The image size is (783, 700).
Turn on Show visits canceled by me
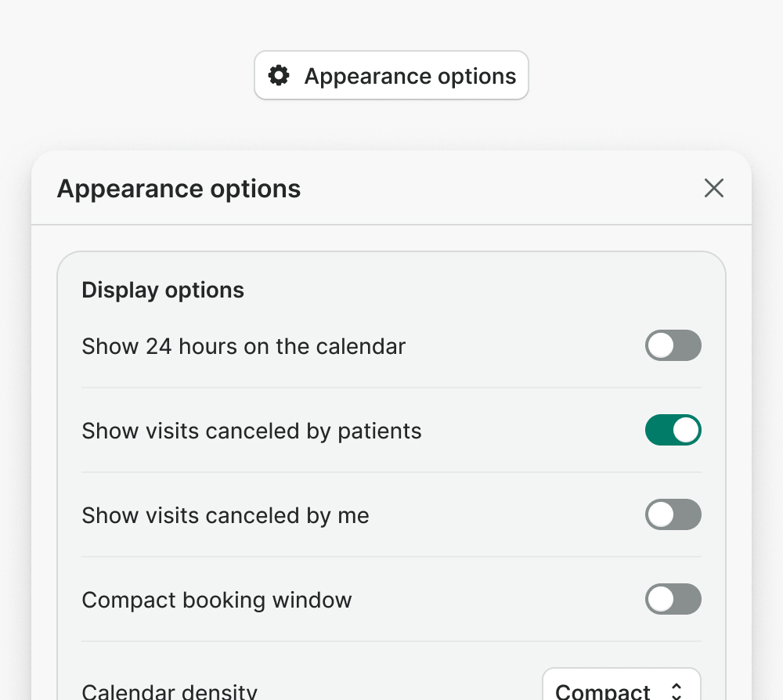pyautogui.click(x=673, y=514)
